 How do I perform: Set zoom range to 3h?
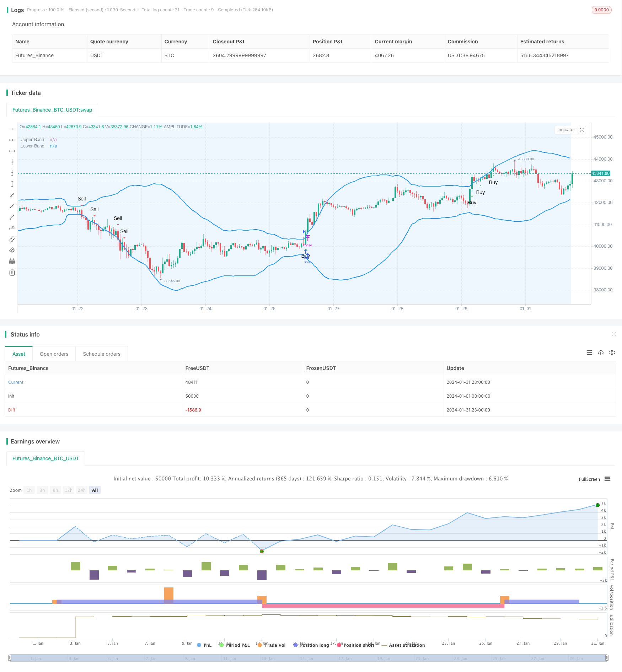tap(42, 490)
